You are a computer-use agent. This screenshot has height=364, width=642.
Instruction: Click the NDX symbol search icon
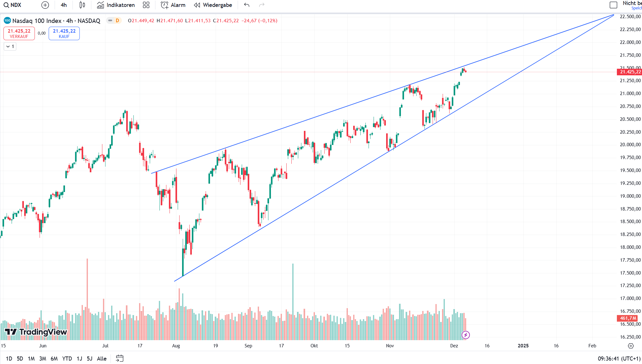(6, 5)
